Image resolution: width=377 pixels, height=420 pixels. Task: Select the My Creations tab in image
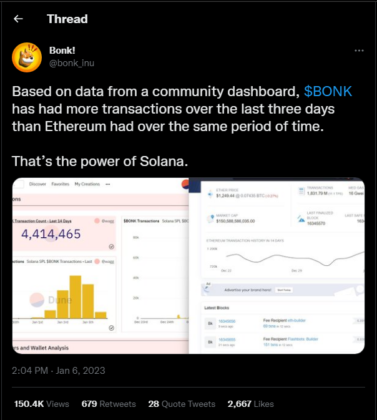(x=87, y=184)
